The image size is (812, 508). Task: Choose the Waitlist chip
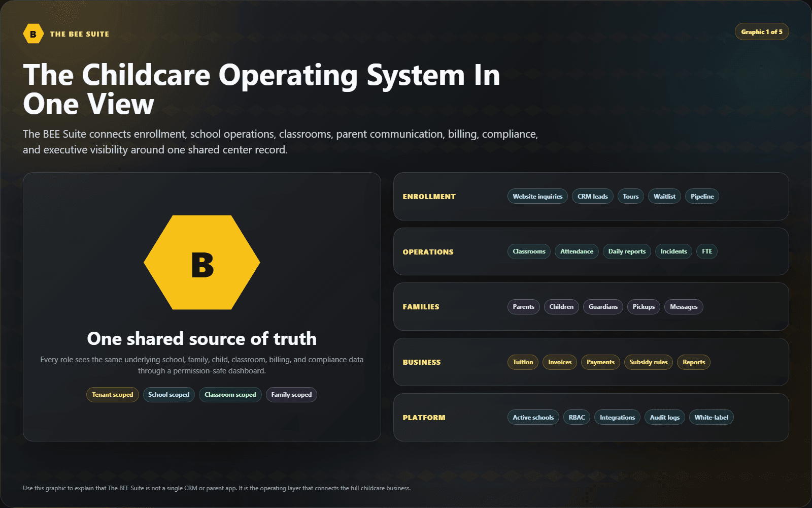[664, 197]
